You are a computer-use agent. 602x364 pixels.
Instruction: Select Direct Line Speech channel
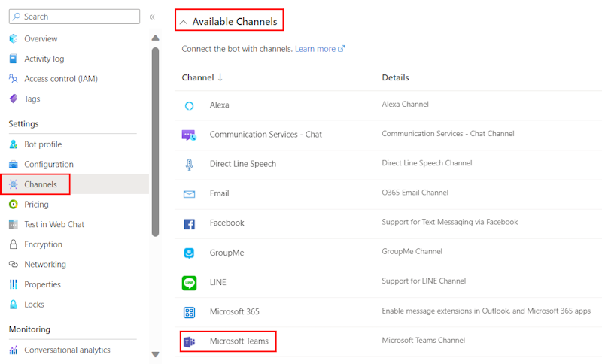point(242,164)
